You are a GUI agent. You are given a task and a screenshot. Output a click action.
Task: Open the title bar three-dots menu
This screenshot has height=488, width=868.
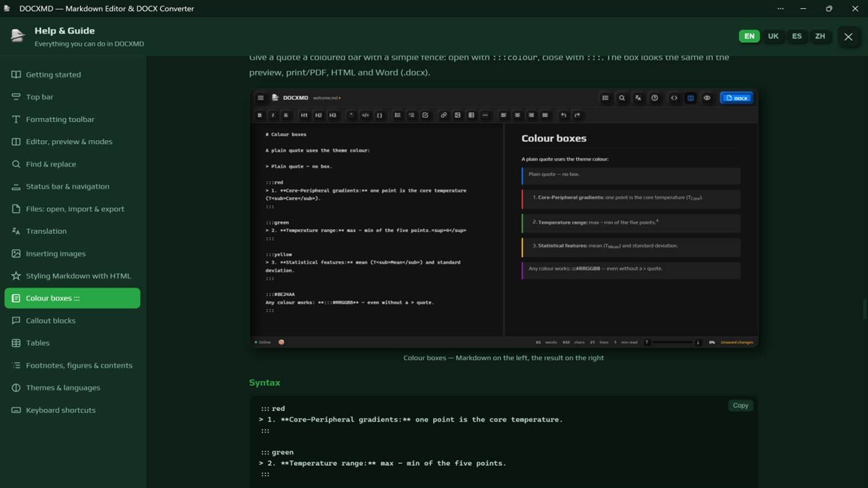pos(781,9)
